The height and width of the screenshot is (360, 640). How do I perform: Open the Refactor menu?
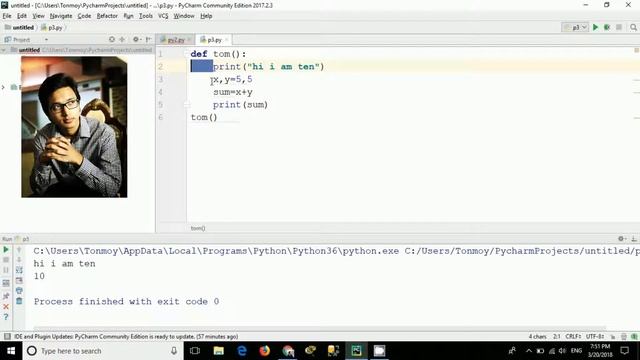pyautogui.click(x=107, y=16)
